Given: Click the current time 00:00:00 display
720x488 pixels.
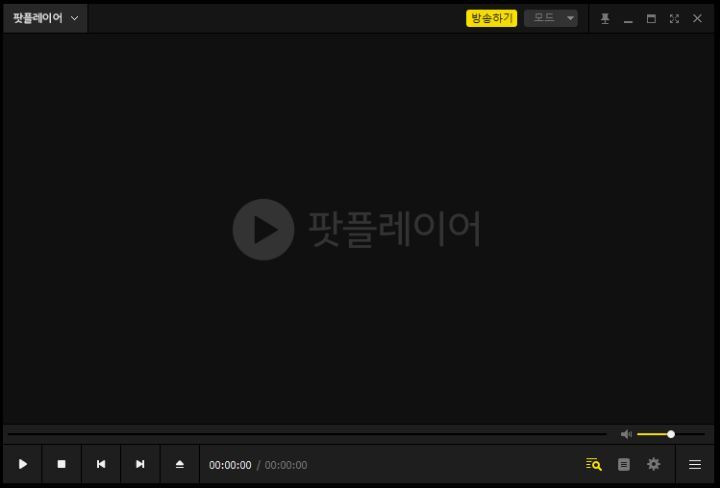Looking at the screenshot, I should [x=230, y=465].
